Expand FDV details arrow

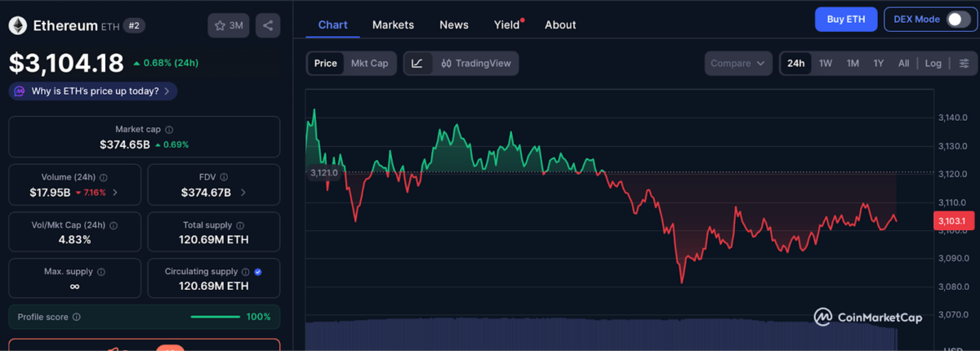click(243, 193)
